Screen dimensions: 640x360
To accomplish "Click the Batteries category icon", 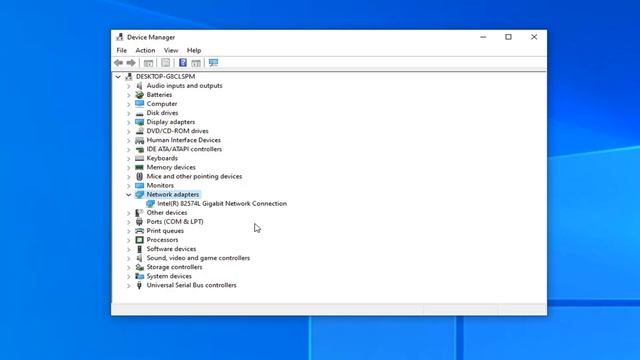I will tap(139, 95).
